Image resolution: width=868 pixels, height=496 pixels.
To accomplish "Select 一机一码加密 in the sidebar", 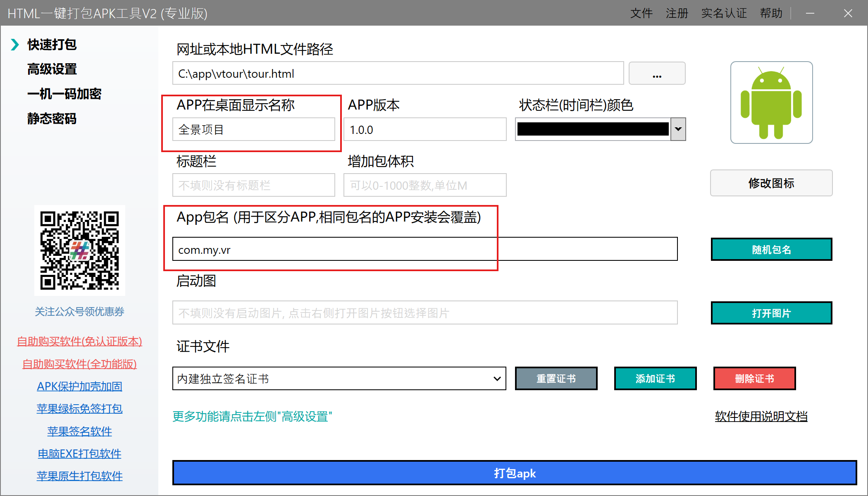I will [x=64, y=94].
